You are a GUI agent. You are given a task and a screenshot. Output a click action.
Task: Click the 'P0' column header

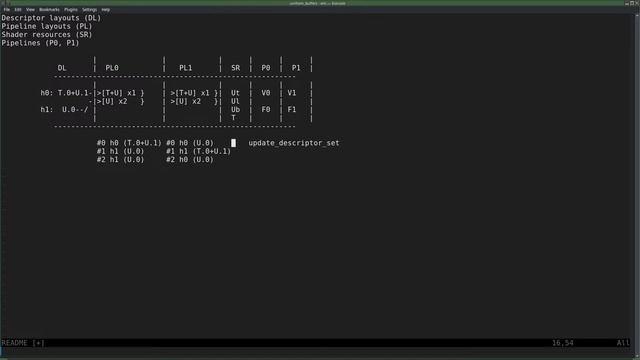tap(266, 68)
